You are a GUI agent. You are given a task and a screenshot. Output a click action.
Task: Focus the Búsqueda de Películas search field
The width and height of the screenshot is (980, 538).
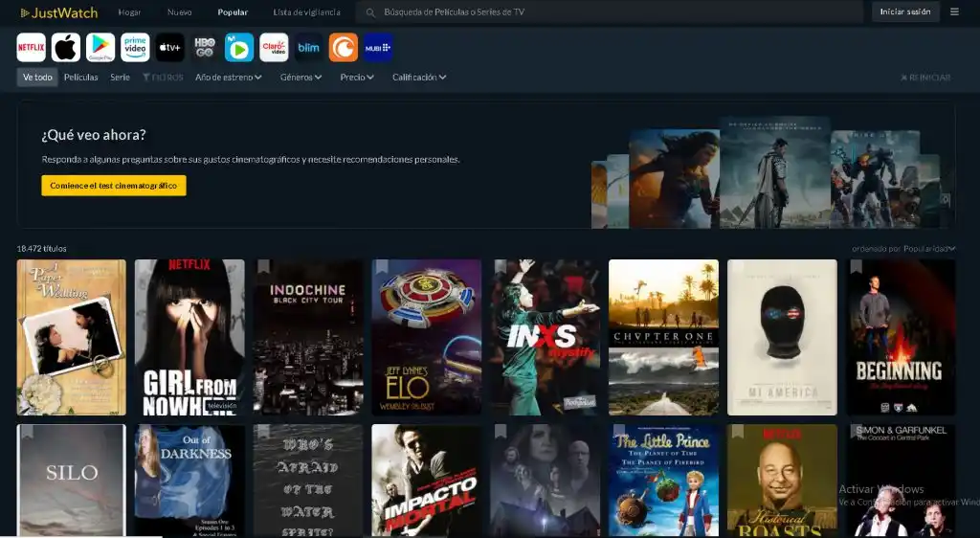pyautogui.click(x=610, y=12)
